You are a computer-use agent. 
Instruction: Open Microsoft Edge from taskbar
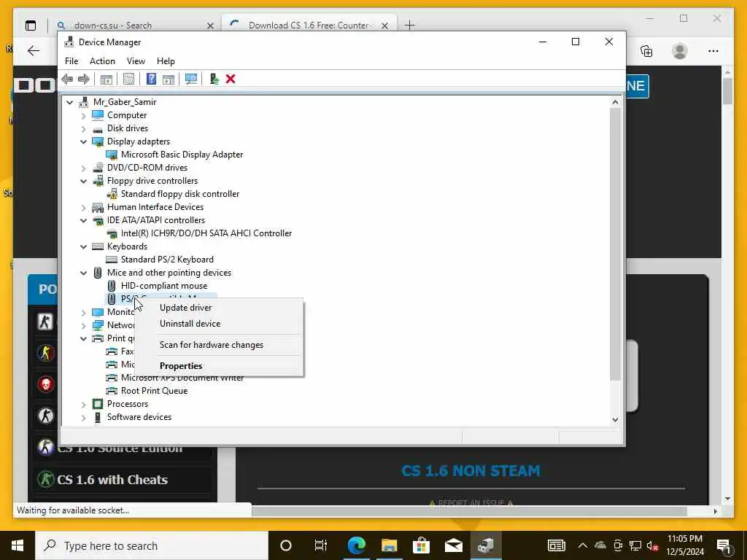click(356, 545)
